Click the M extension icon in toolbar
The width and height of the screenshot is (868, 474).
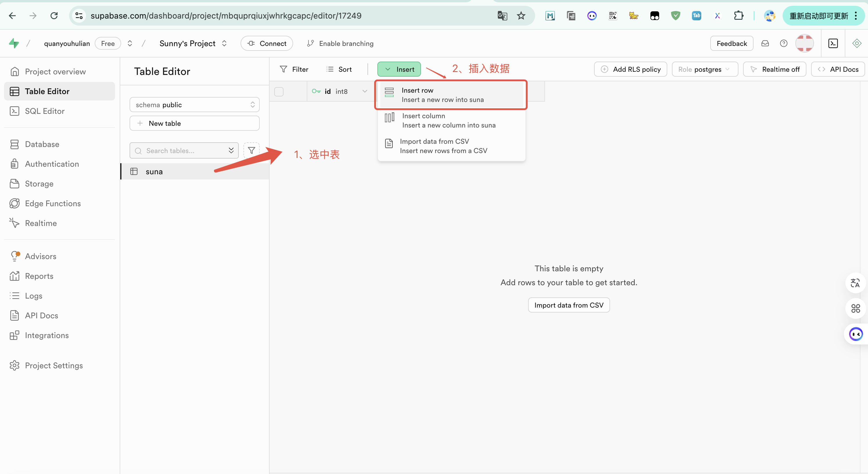[550, 15]
